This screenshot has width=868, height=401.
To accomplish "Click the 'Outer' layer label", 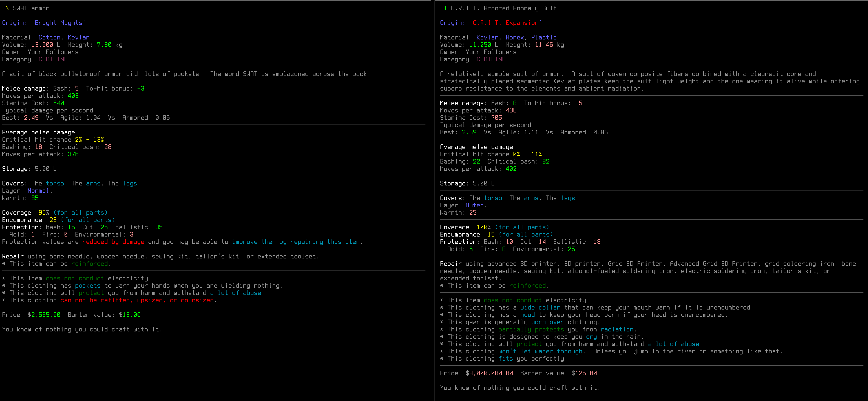I will (x=474, y=206).
